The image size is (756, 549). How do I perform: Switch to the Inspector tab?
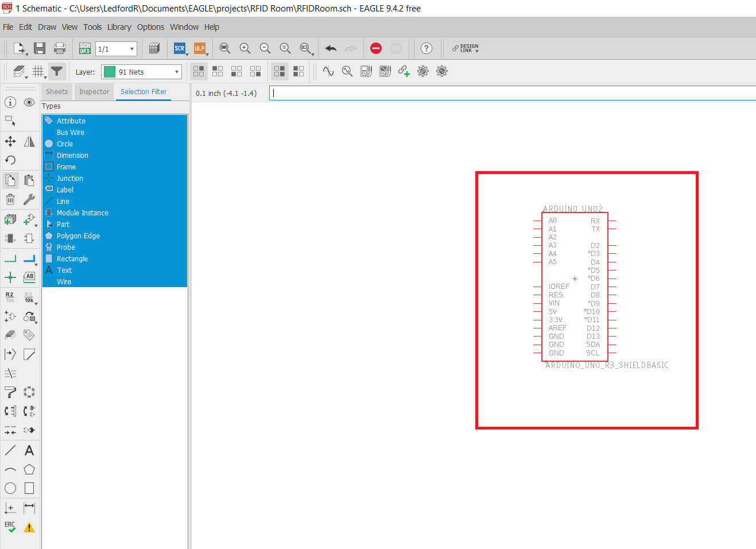point(94,91)
